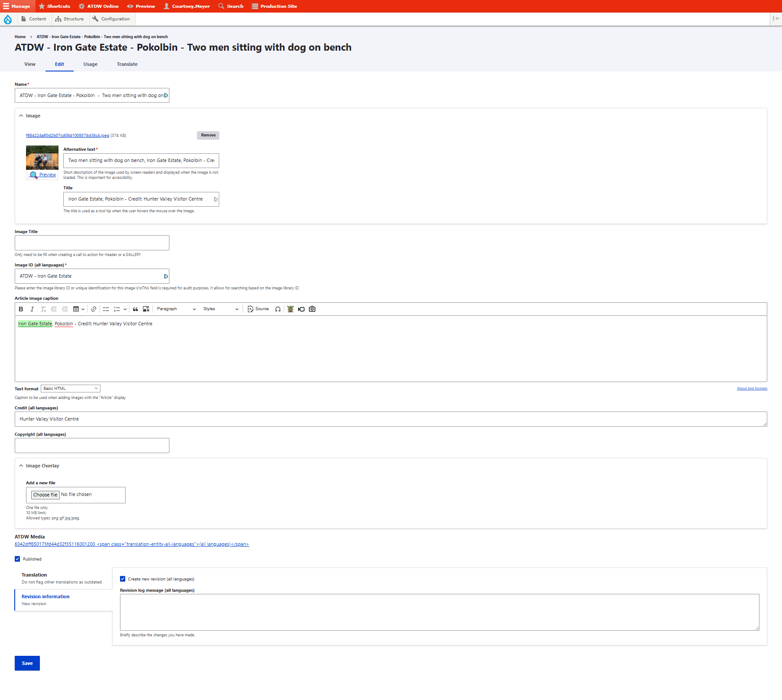
Task: Add a block quote to caption
Action: 136,309
